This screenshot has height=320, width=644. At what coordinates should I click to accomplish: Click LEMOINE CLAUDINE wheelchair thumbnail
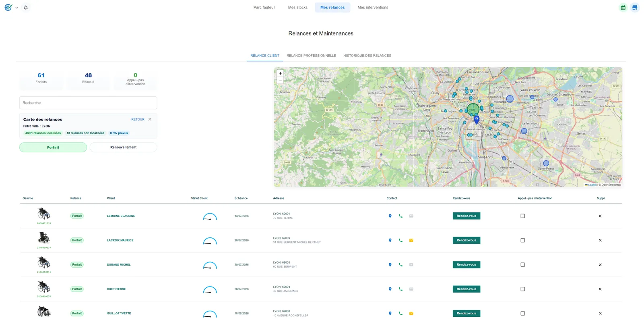[x=44, y=214]
